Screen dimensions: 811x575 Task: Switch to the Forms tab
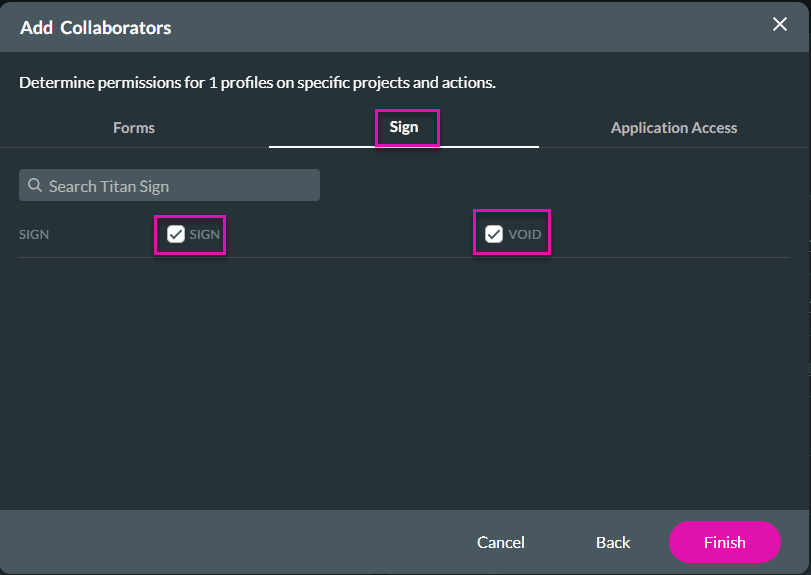[134, 128]
